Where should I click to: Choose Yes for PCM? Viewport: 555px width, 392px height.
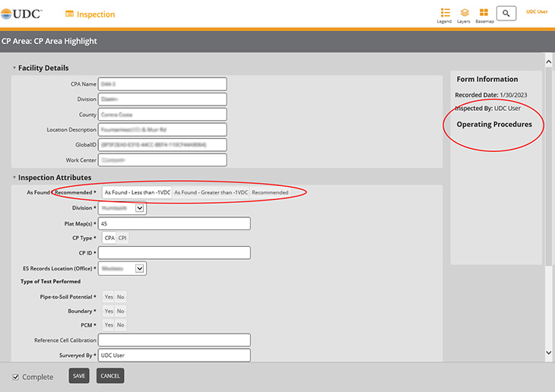point(108,325)
